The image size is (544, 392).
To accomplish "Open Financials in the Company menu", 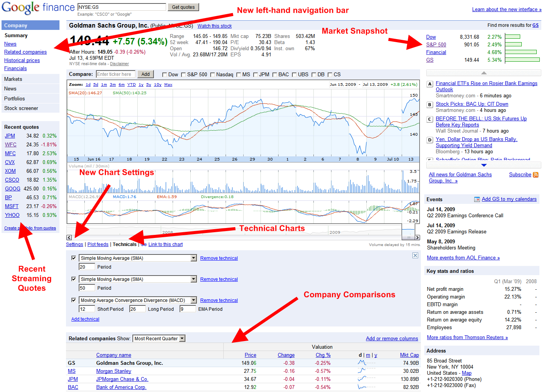I will coord(15,68).
